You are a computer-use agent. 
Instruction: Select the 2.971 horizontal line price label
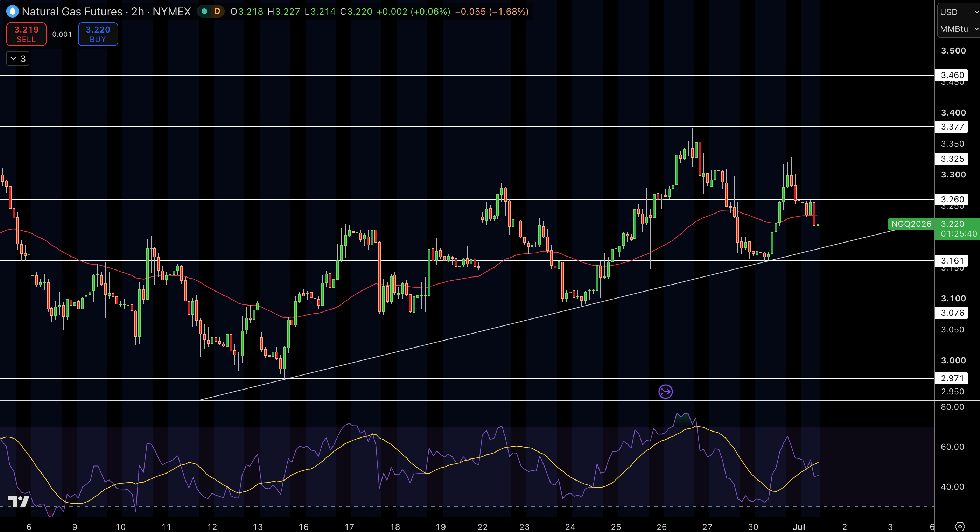coord(952,378)
